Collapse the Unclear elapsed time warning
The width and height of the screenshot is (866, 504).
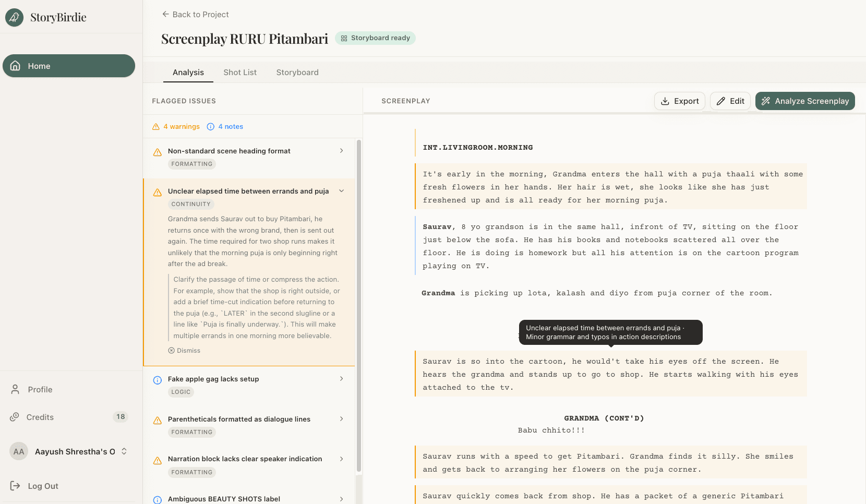coord(342,191)
